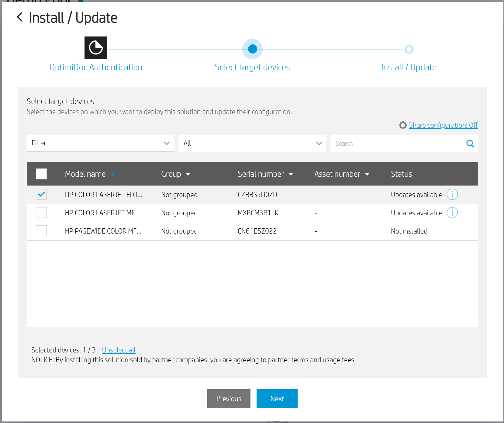Click the Install / Update step circle
Image resolution: width=504 pixels, height=423 pixels.
pyautogui.click(x=409, y=49)
